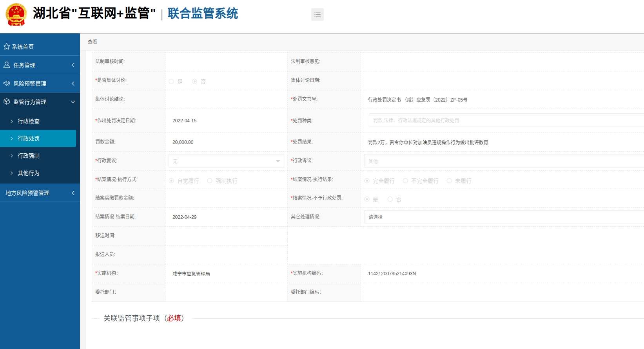The height and width of the screenshot is (349, 644).
Task: Collapse chevron next to 监管行为管理
Action: pyautogui.click(x=73, y=102)
